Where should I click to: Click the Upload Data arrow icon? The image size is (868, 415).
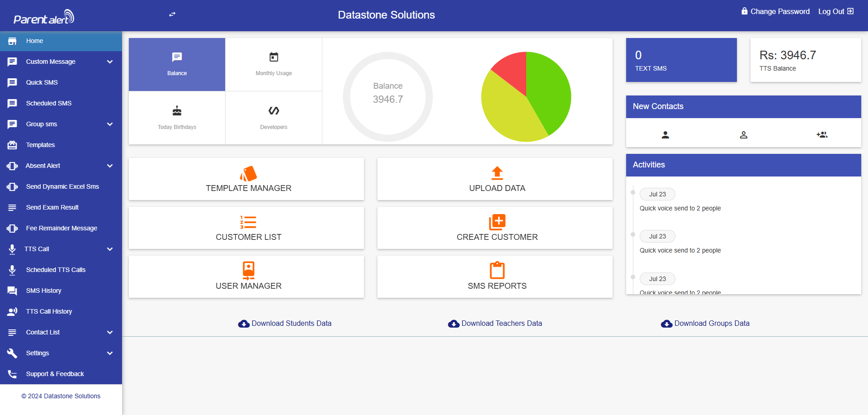[497, 173]
